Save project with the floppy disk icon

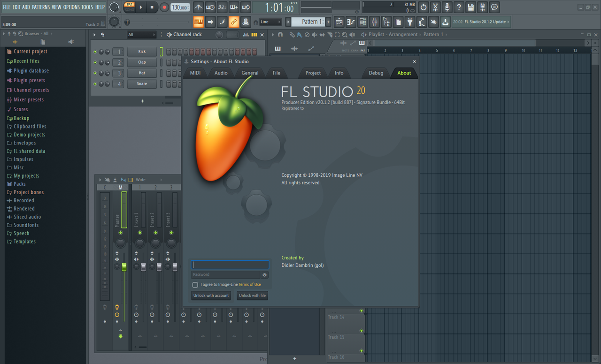470,7
